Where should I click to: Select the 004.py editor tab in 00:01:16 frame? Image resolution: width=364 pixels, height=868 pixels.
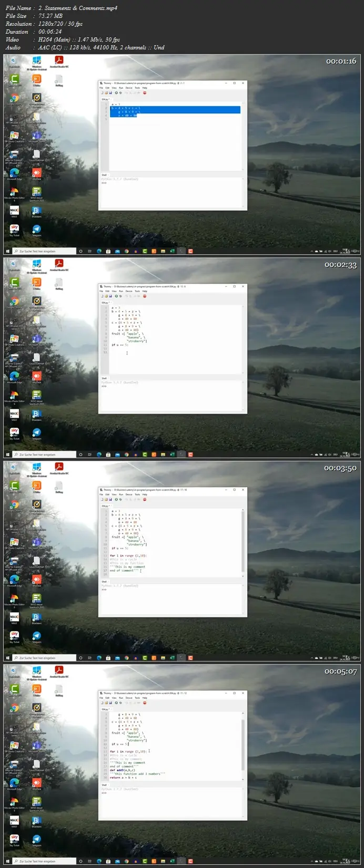click(105, 99)
